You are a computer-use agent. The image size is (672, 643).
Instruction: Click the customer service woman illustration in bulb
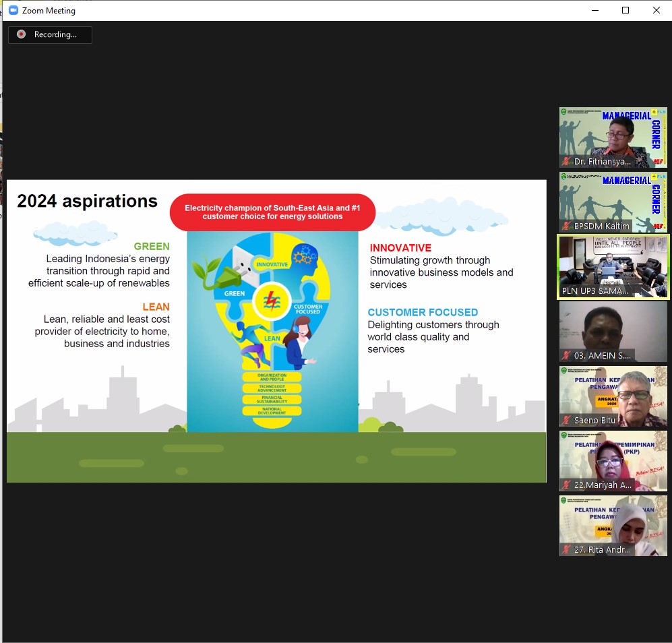click(299, 342)
